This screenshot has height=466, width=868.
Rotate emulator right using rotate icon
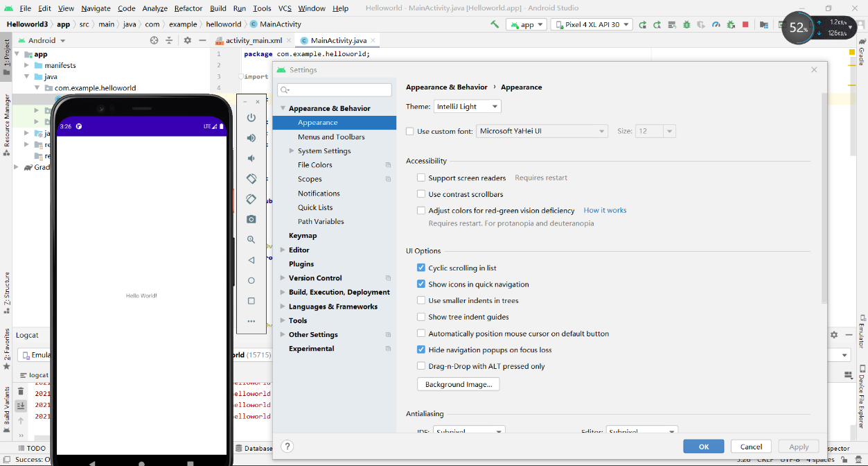point(251,199)
